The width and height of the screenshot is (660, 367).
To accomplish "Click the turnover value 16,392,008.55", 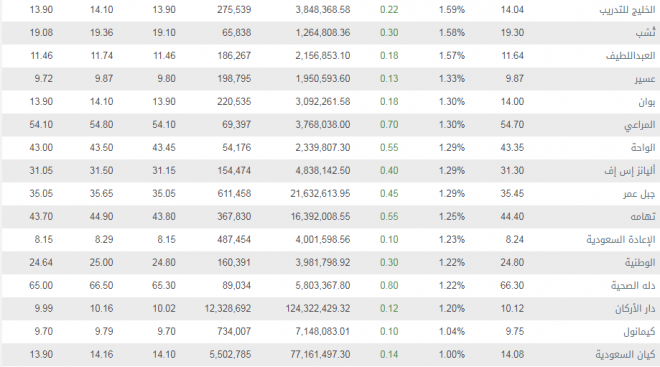I will (x=320, y=216).
